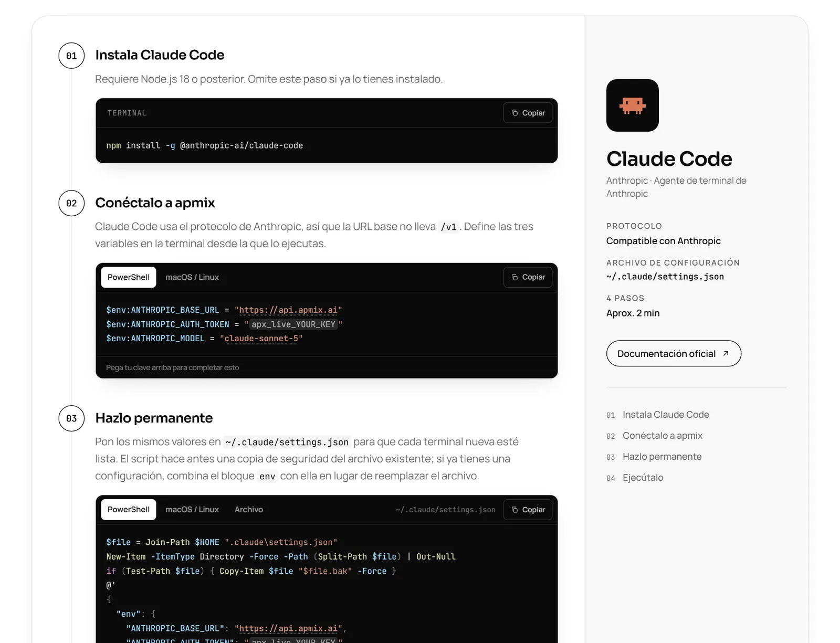This screenshot has height=643, width=840.
Task: Click the 'Aprox. 2 min' duration text
Action: click(x=633, y=313)
